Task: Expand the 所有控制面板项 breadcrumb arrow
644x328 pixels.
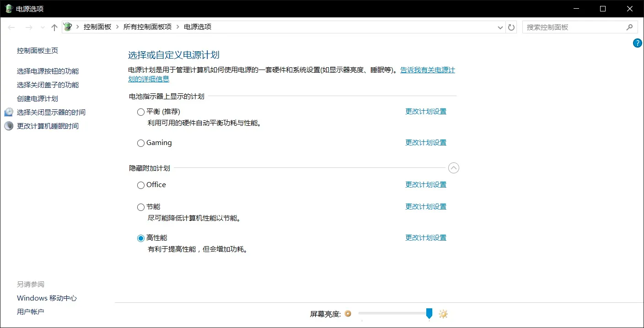Action: click(177, 27)
